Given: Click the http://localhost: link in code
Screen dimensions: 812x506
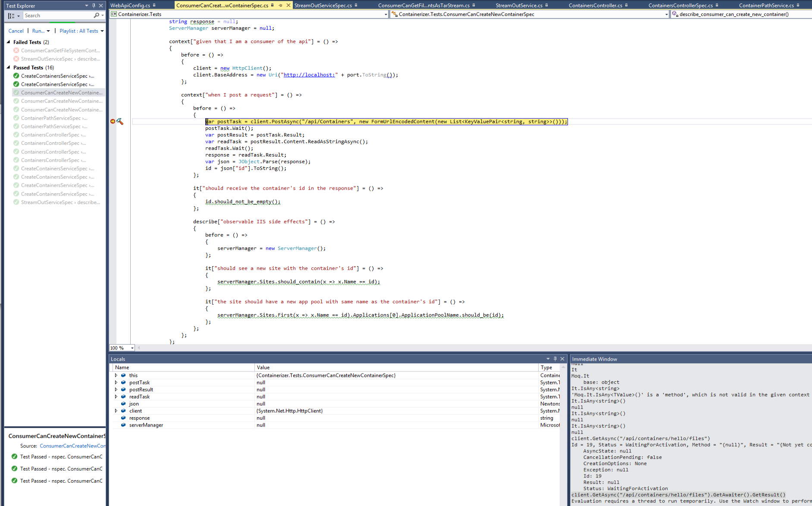Looking at the screenshot, I should coord(309,75).
